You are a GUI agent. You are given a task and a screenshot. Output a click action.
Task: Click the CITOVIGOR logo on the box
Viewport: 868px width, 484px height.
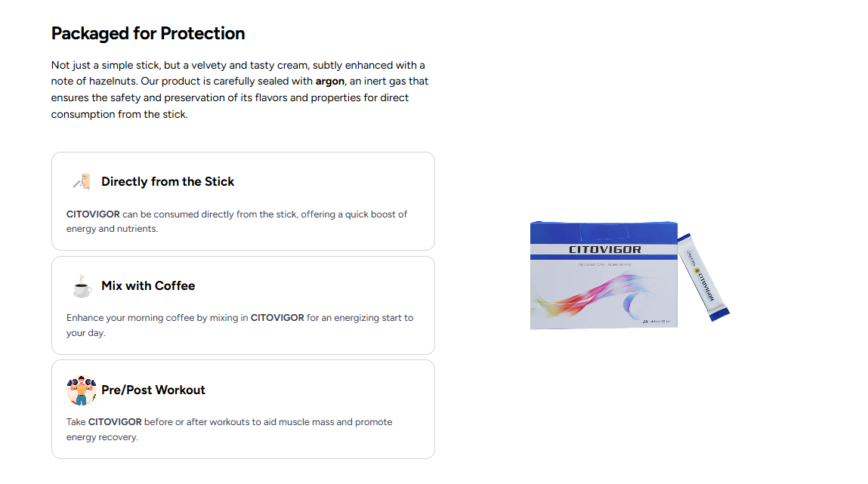(604, 249)
